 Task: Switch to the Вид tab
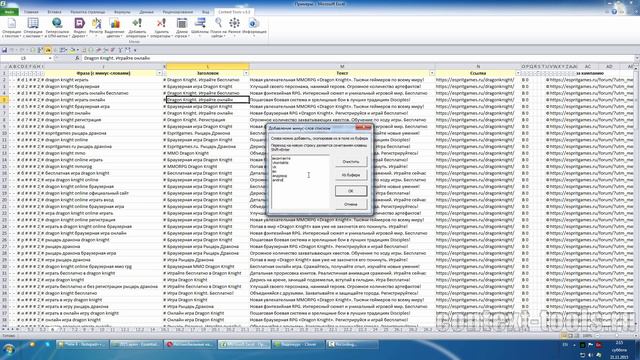tap(206, 12)
